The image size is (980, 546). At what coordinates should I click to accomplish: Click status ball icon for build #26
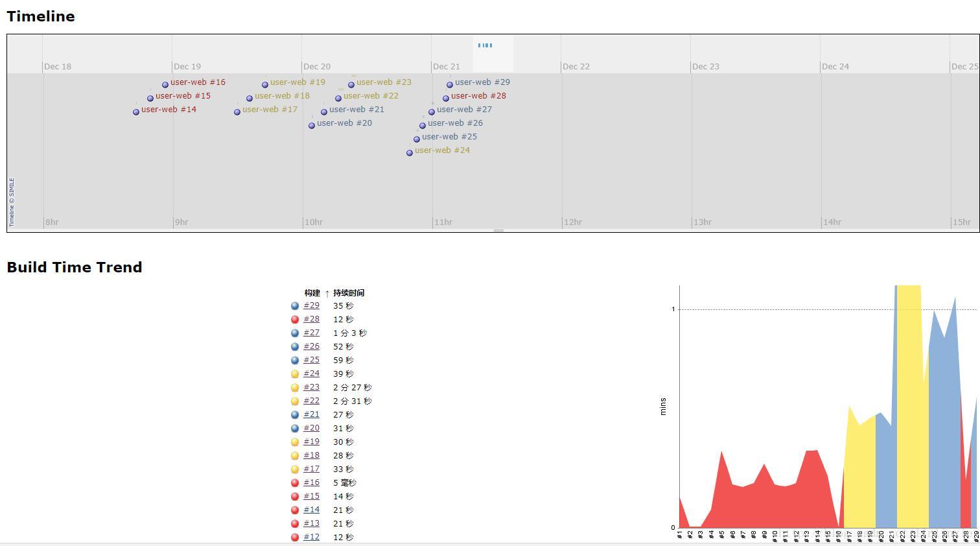pyautogui.click(x=295, y=347)
